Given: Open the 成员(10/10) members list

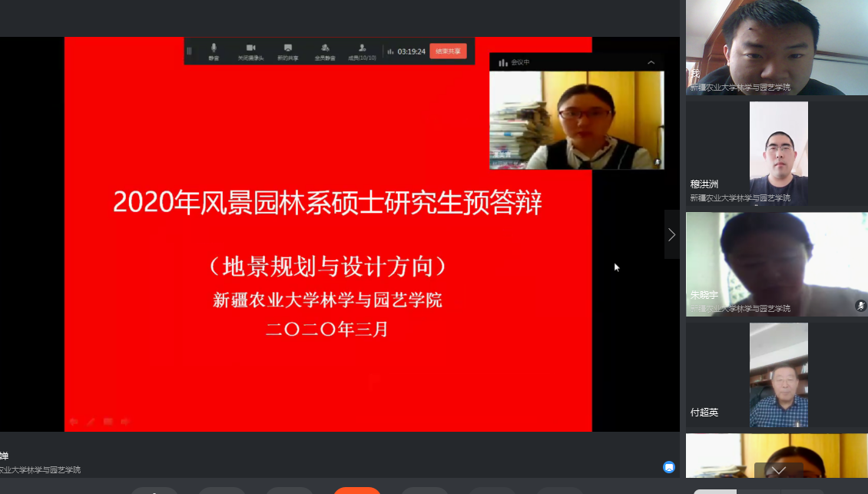Looking at the screenshot, I should click(362, 51).
